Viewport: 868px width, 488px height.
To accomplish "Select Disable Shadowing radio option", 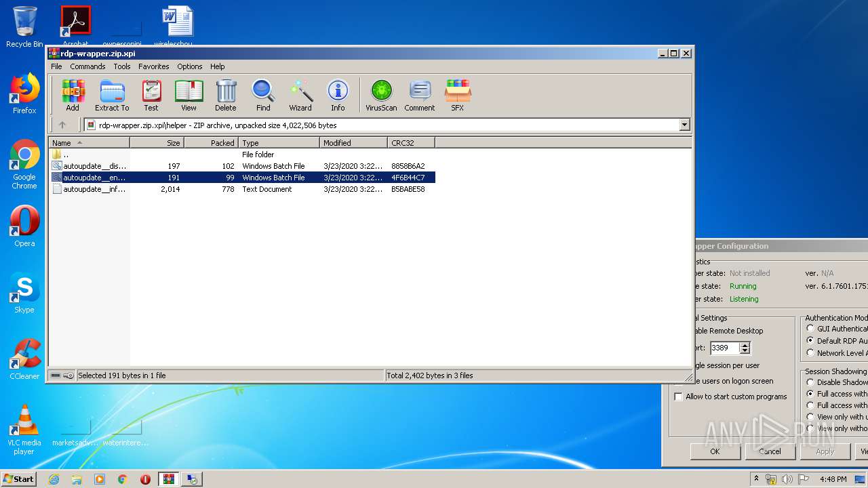I will (x=810, y=382).
